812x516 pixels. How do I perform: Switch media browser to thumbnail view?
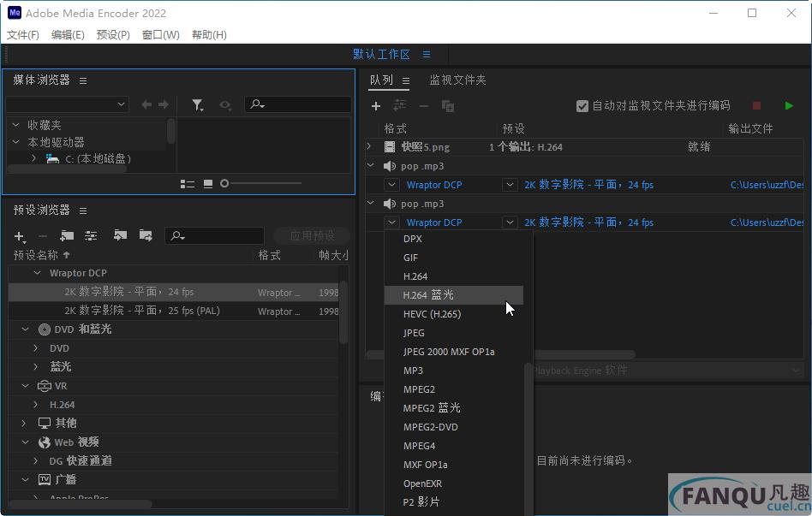pyautogui.click(x=208, y=184)
